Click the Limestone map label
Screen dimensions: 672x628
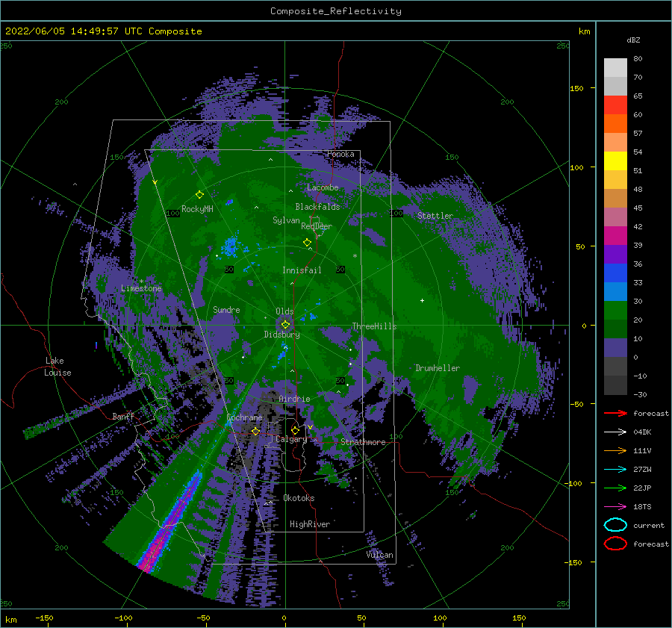pos(141,288)
